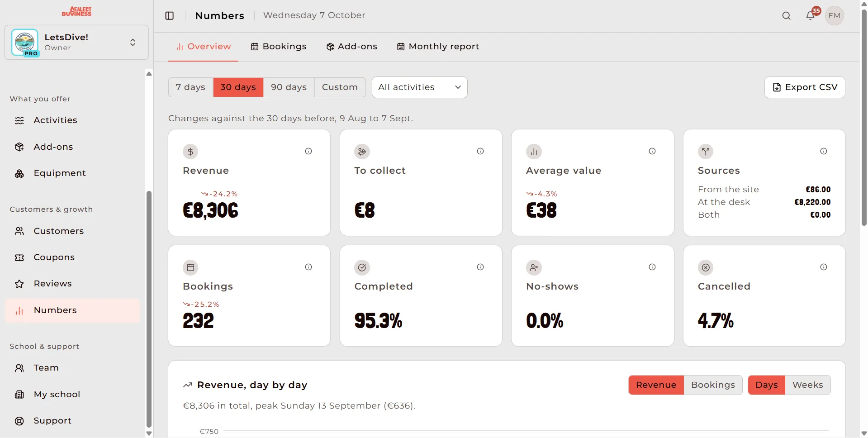Open Customers in sidebar
Image resolution: width=868 pixels, height=438 pixels.
click(x=72, y=231)
